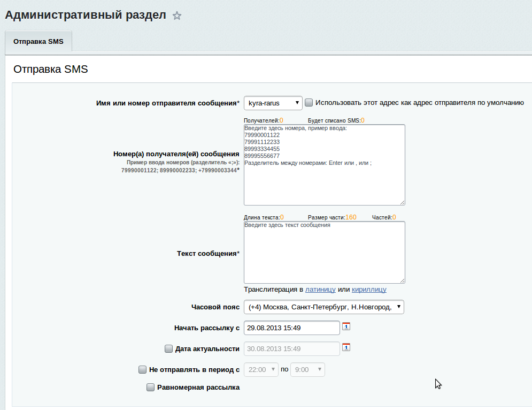Viewport: 532px width, 410px height.
Task: Open calendar picker for 'Дата актуальности'
Action: click(346, 347)
